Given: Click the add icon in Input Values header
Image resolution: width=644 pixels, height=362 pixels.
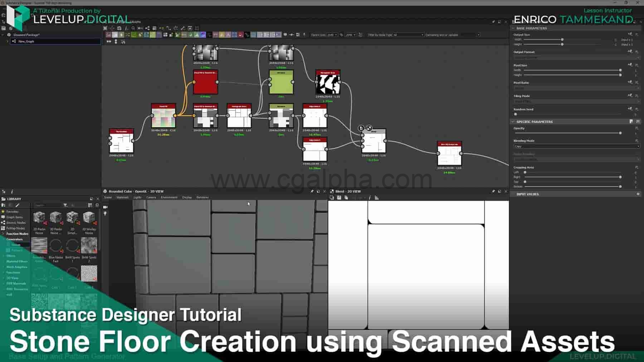Looking at the screenshot, I should point(638,194).
